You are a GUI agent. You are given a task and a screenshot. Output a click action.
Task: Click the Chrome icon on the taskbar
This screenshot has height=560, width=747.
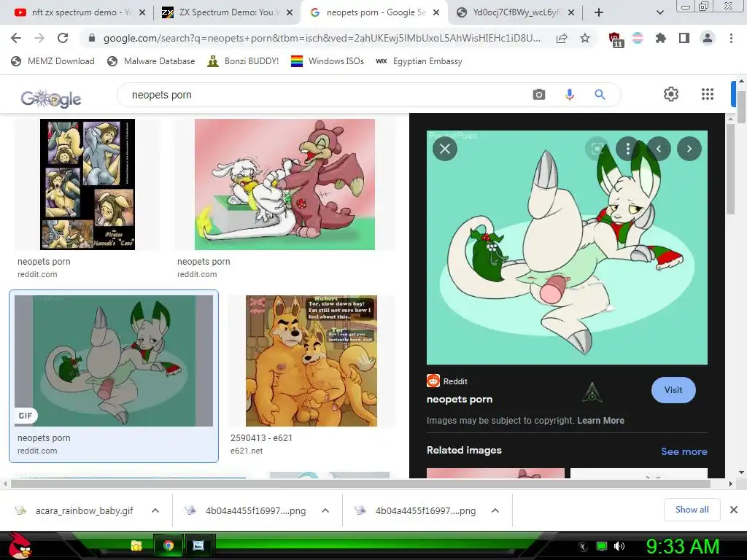(x=168, y=545)
